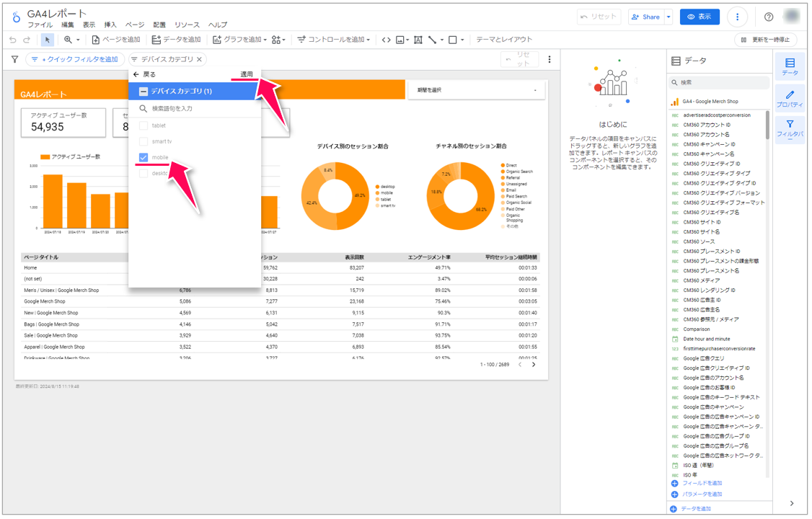Open the filter bar three-dot menu
The height and width of the screenshot is (519, 812).
550,60
